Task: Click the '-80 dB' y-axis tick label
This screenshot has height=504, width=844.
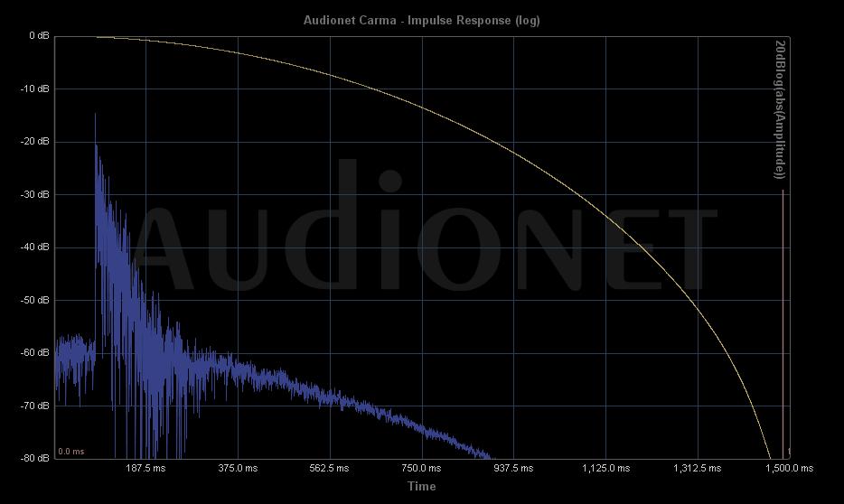Action: [x=35, y=458]
